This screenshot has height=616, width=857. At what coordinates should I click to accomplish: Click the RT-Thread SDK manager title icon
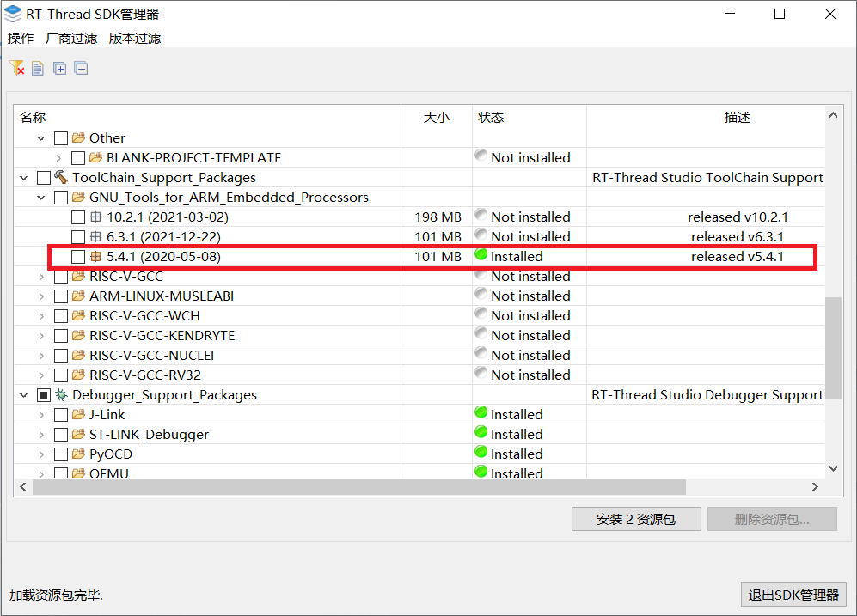[x=13, y=14]
